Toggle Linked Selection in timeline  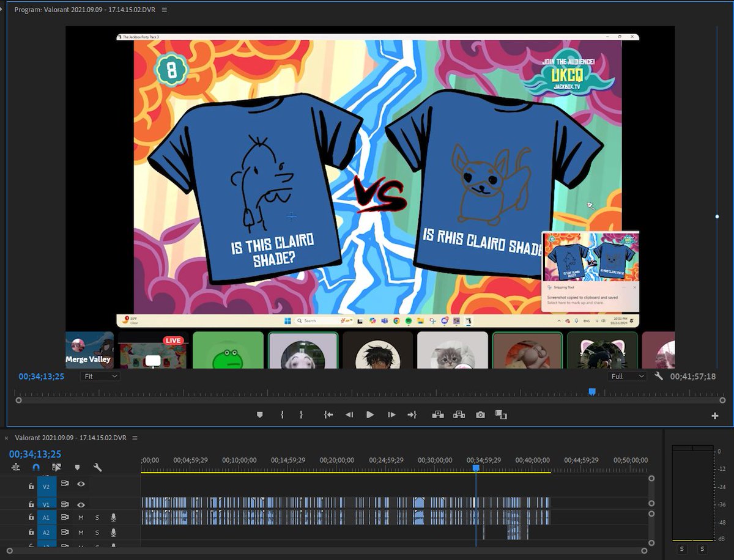point(56,467)
